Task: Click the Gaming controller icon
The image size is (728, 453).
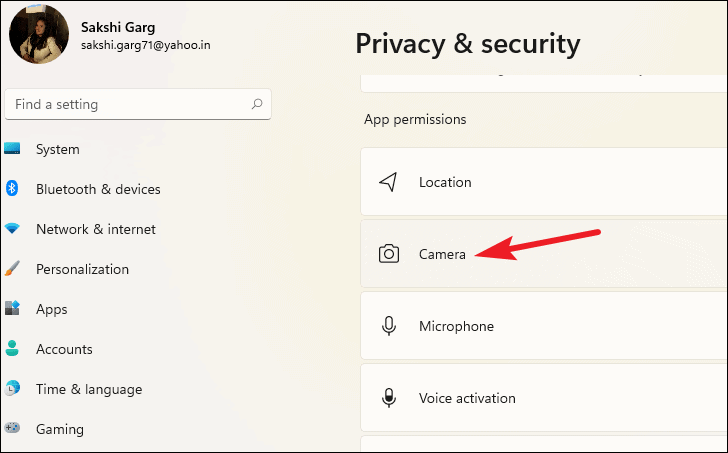Action: click(x=12, y=427)
